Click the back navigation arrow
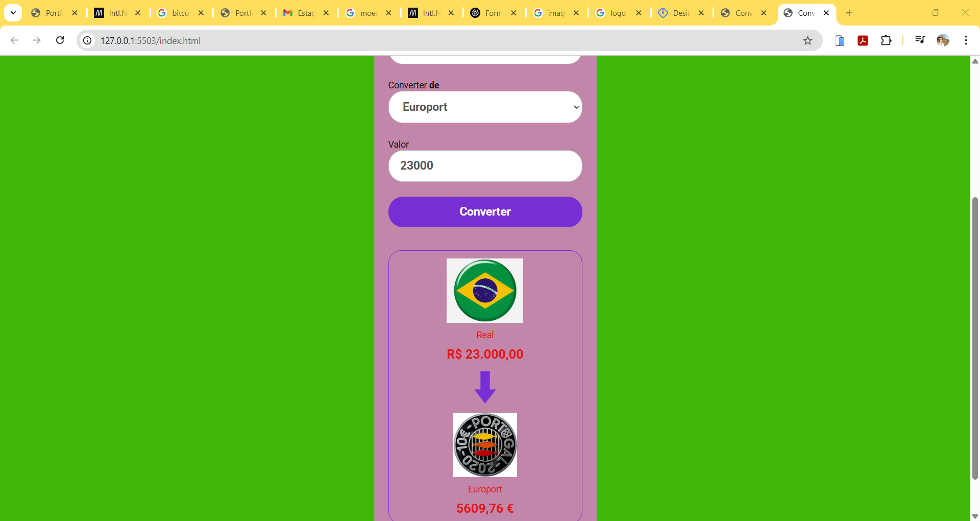980x521 pixels. tap(14, 40)
